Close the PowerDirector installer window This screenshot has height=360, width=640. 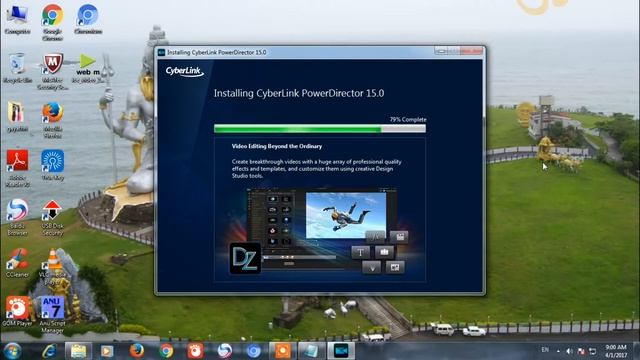[x=471, y=51]
